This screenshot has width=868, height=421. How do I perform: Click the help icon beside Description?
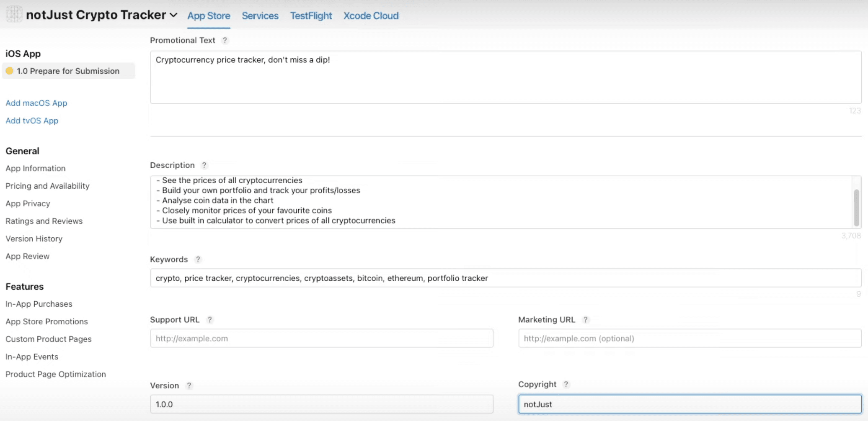(x=204, y=165)
